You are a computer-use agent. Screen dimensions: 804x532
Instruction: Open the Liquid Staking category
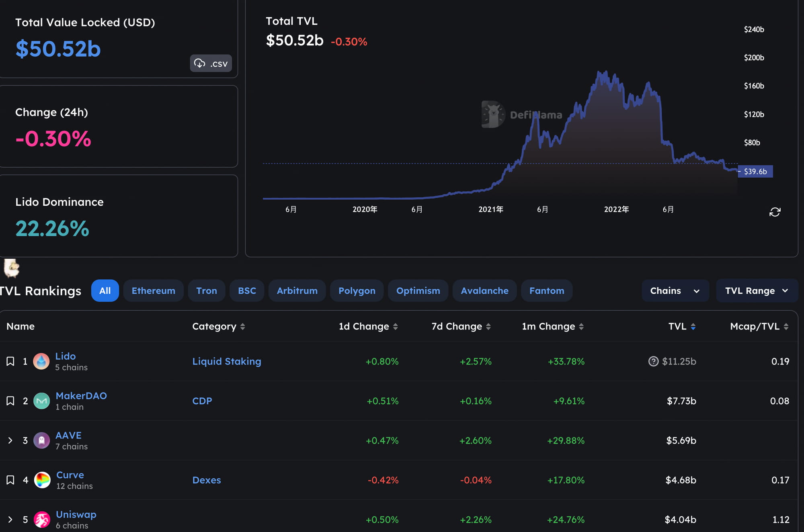(x=227, y=361)
